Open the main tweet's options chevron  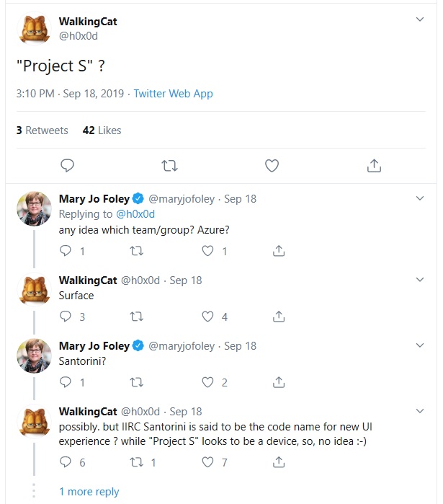coord(421,20)
